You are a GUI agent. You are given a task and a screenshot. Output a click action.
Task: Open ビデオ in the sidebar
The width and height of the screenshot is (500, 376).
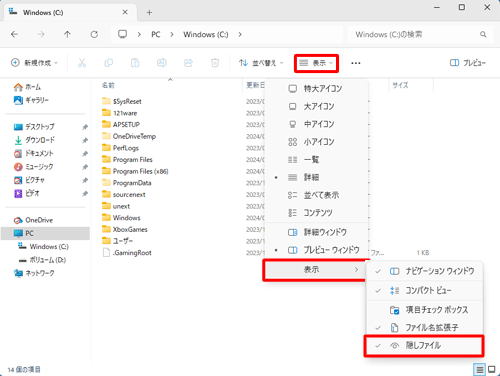click(x=27, y=193)
